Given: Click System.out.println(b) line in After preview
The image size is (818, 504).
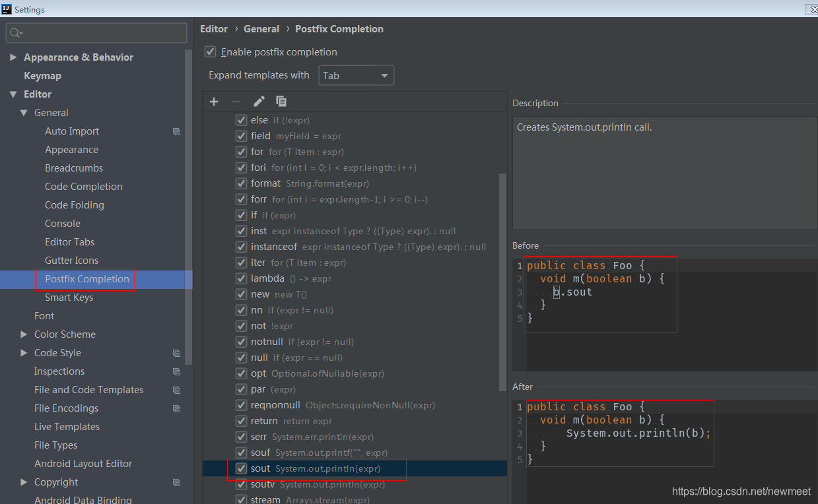Looking at the screenshot, I should click(638, 433).
